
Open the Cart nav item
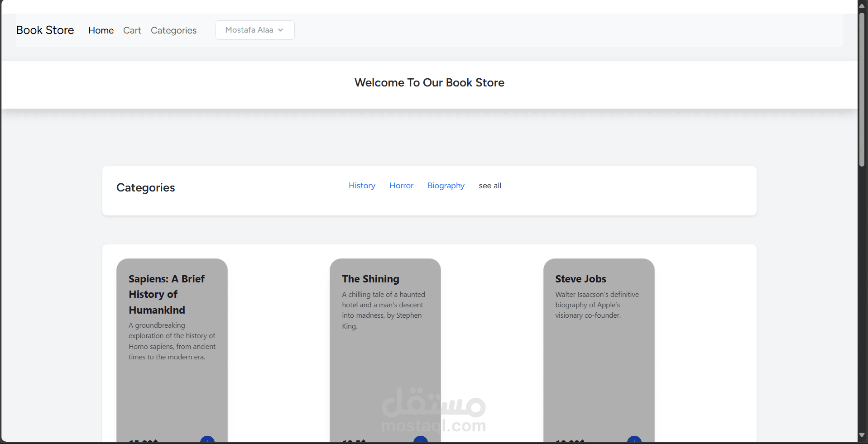pyautogui.click(x=132, y=30)
